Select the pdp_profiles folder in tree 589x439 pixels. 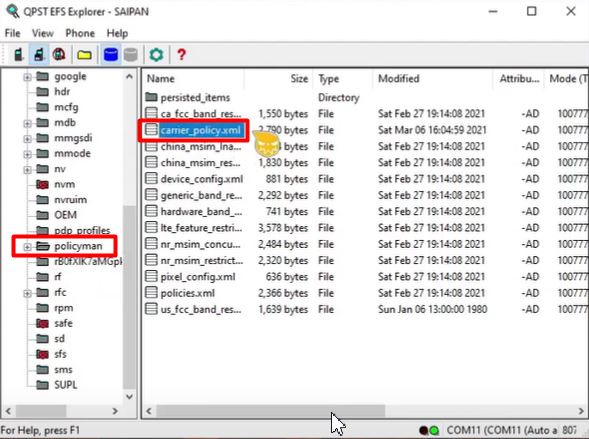82,230
